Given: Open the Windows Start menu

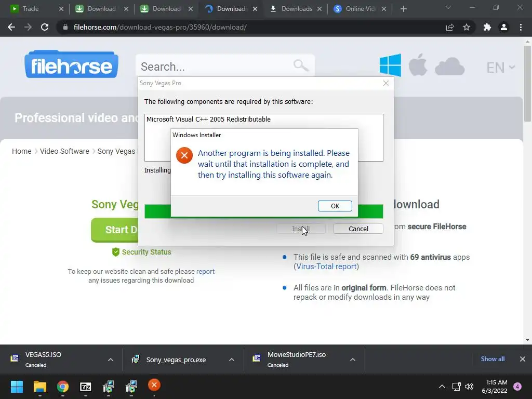Looking at the screenshot, I should click(x=17, y=387).
